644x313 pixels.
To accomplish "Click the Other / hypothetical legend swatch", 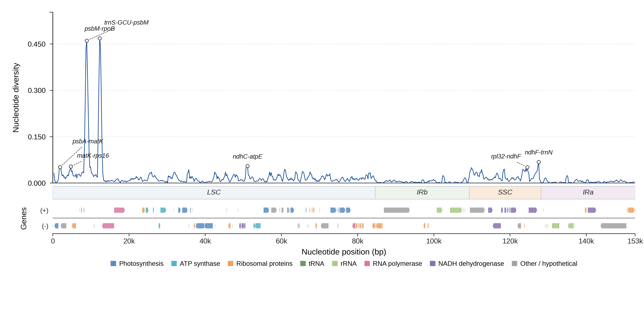I will pyautogui.click(x=515, y=264).
